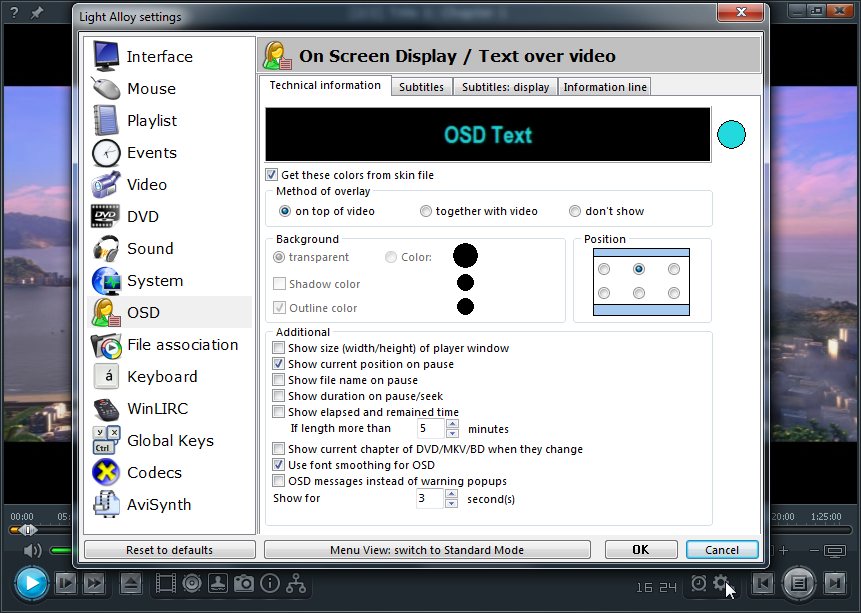Image resolution: width=861 pixels, height=613 pixels.
Task: Open the round playlist button in player
Action: click(x=799, y=583)
